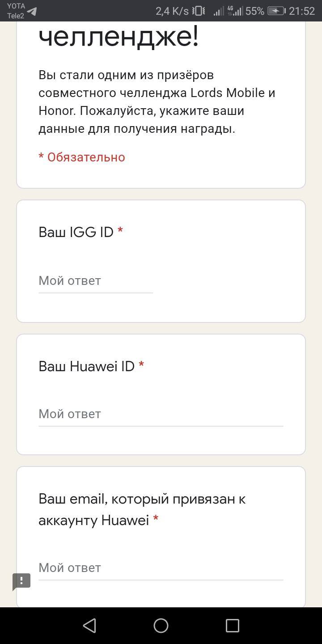Focus the Huawei account email answer field
This screenshot has height=644, width=322.
[x=161, y=568]
